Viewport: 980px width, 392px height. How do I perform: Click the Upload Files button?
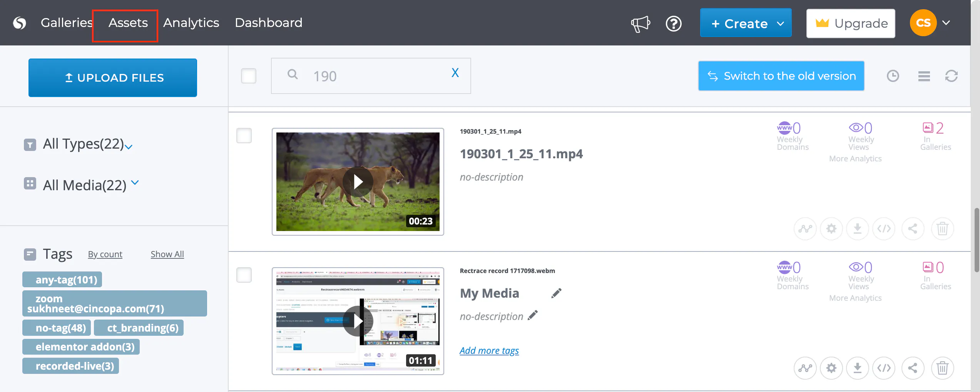coord(113,78)
